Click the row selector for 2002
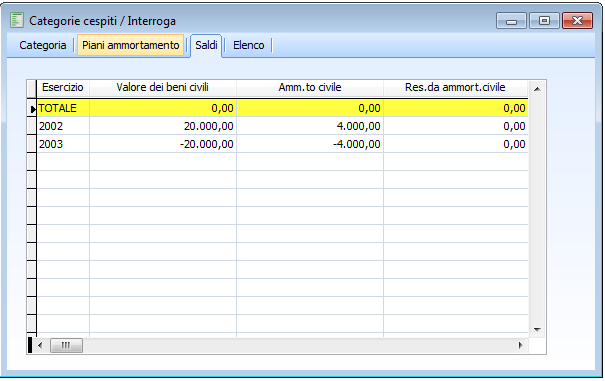605x381 pixels. tap(32, 126)
